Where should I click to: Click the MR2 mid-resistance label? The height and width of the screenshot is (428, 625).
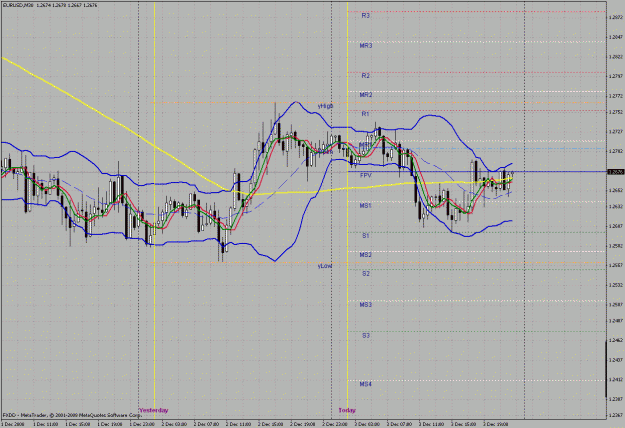click(366, 95)
